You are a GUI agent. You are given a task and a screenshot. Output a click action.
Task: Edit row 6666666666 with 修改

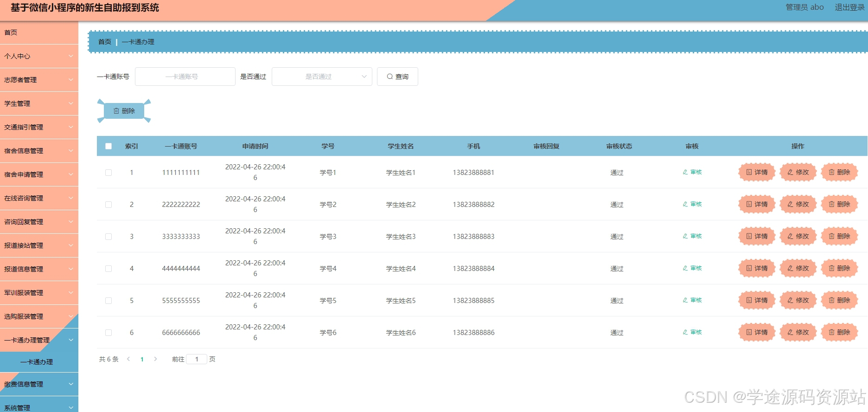click(x=798, y=332)
